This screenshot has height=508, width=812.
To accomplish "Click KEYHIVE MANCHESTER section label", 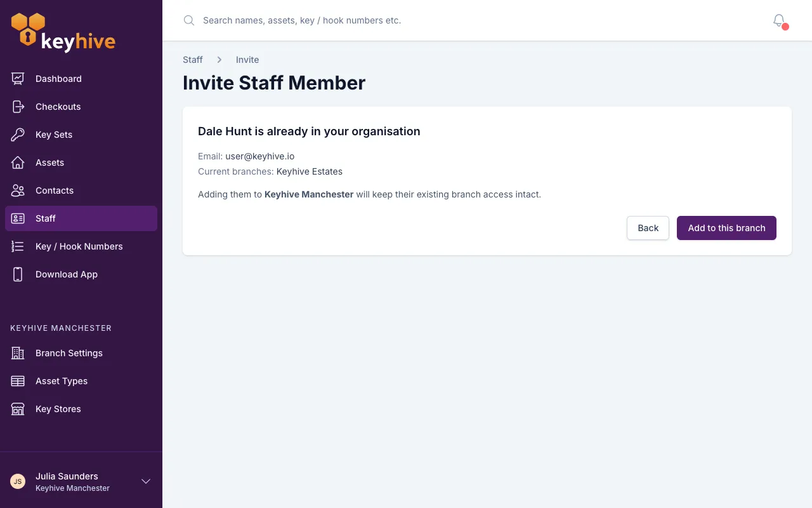I will coord(61,328).
